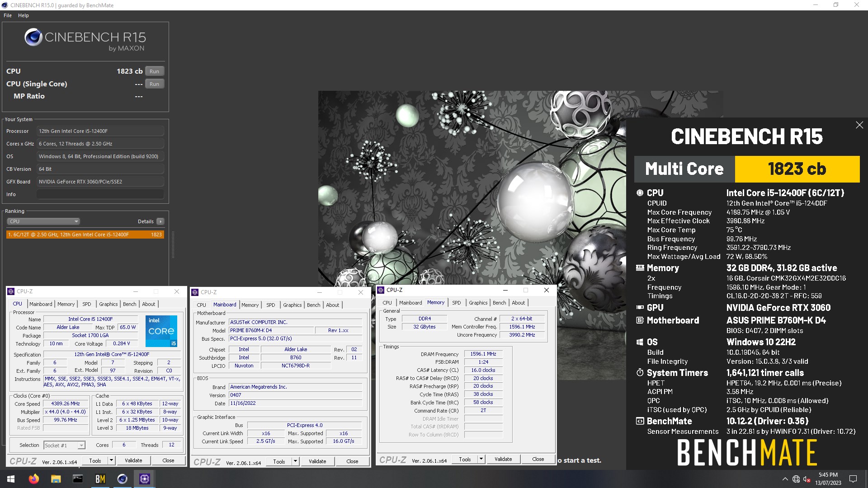Click Close button in first CPU-Z window
This screenshot has width=868, height=488.
(168, 460)
